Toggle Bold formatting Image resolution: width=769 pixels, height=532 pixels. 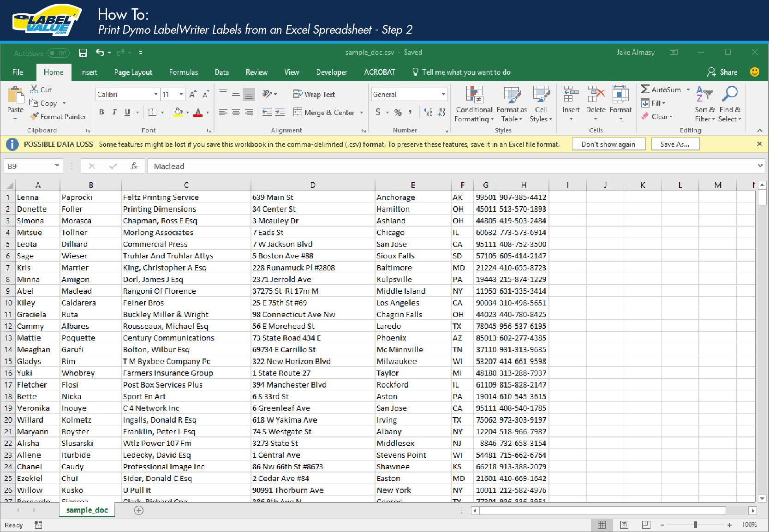(101, 112)
